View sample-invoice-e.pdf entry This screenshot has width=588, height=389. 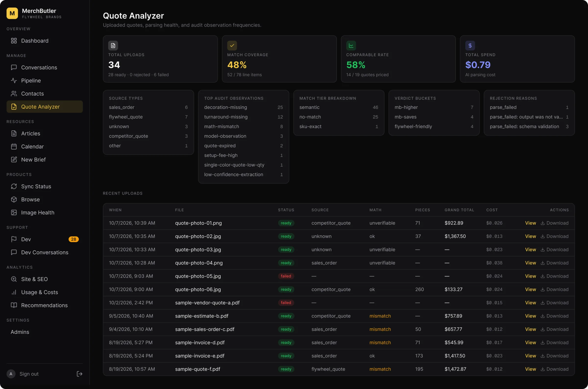click(530, 356)
